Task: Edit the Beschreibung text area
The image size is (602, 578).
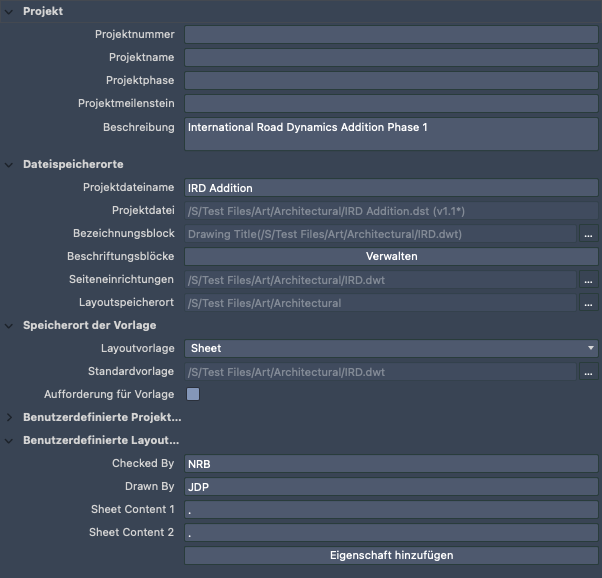Action: click(x=392, y=134)
